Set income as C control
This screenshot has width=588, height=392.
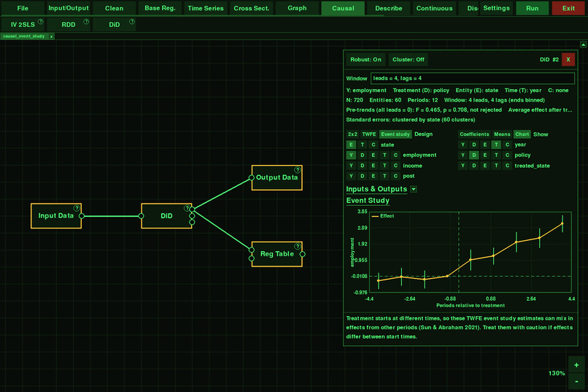(395, 166)
